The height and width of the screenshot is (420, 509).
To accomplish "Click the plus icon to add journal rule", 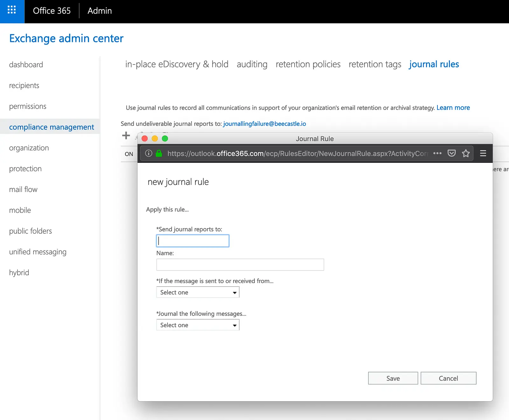I will pyautogui.click(x=126, y=136).
